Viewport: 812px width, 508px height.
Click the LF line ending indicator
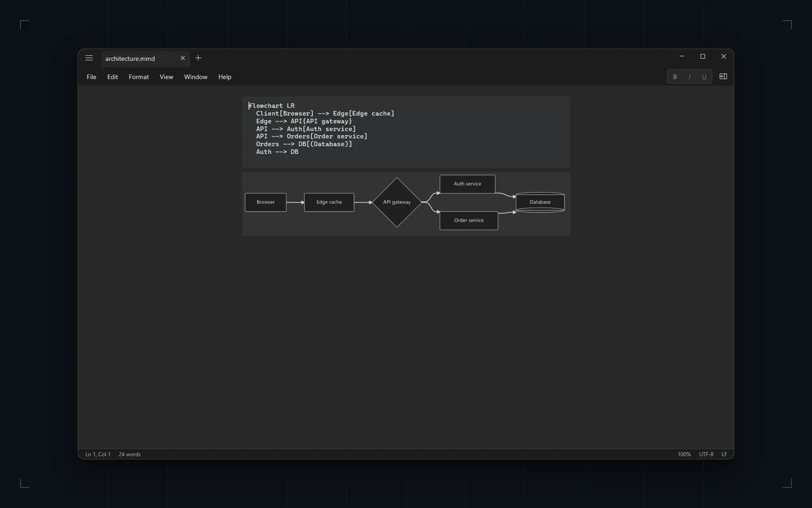[x=724, y=454]
